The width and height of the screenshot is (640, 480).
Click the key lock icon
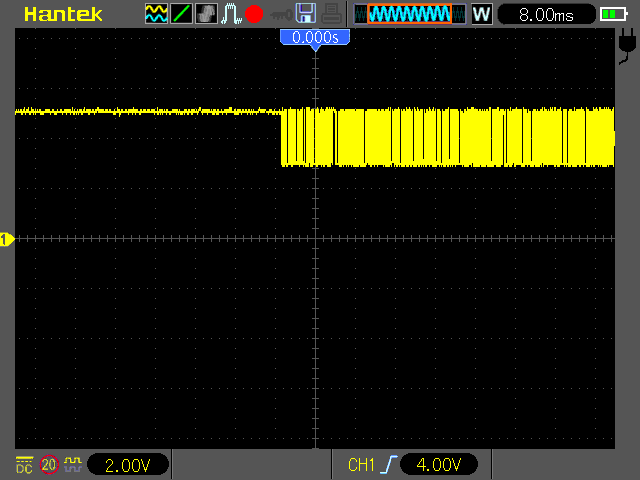tap(281, 16)
